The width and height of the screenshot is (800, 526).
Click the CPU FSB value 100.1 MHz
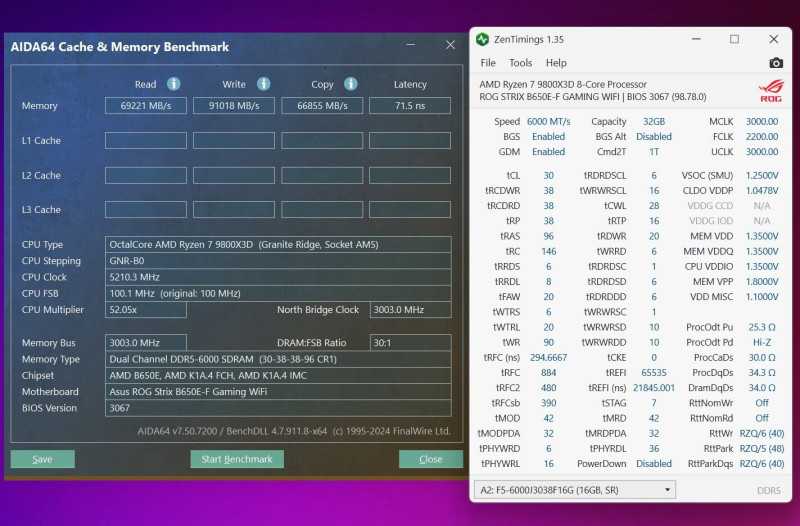click(278, 293)
